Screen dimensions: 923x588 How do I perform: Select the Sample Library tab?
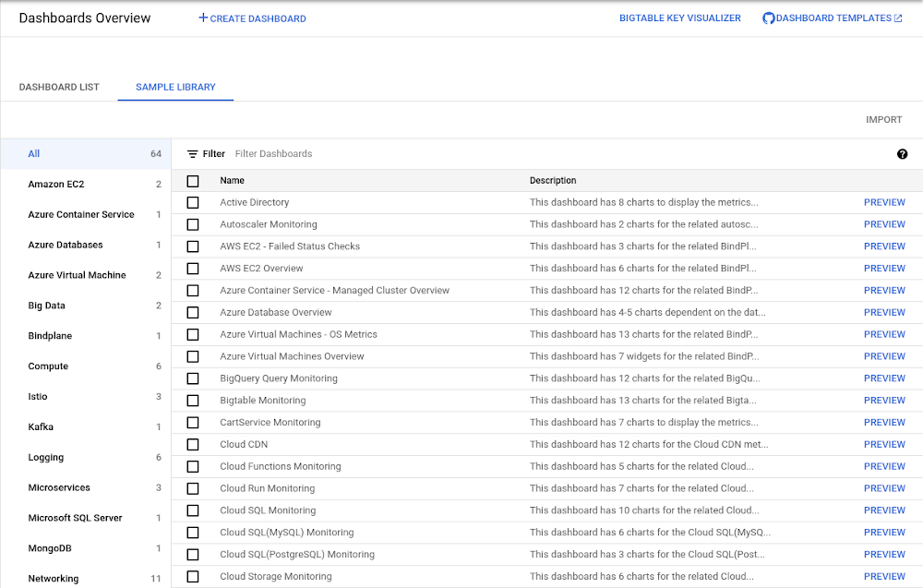175,87
